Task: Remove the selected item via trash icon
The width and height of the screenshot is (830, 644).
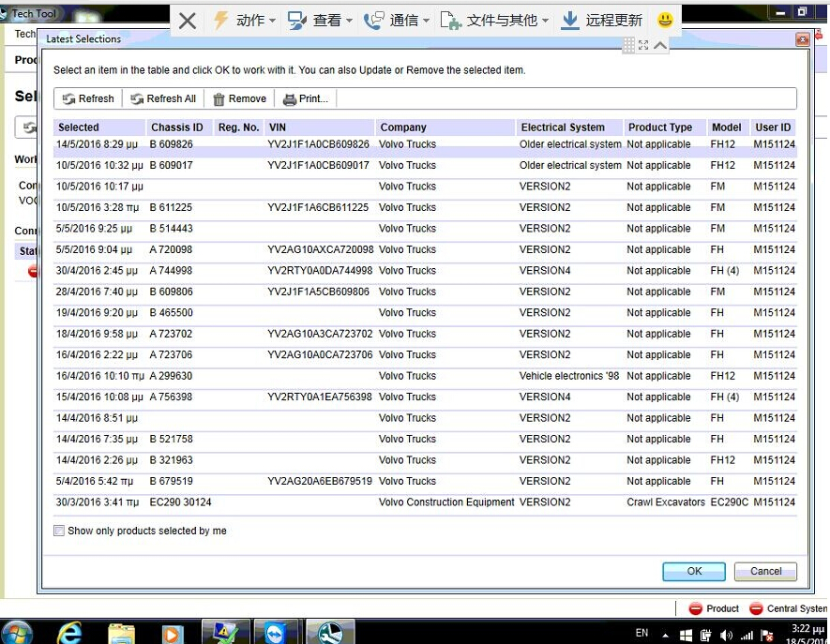Action: 239,99
